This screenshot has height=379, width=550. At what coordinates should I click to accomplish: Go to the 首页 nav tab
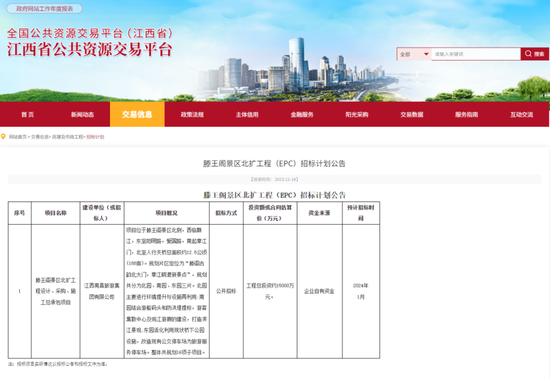point(27,114)
